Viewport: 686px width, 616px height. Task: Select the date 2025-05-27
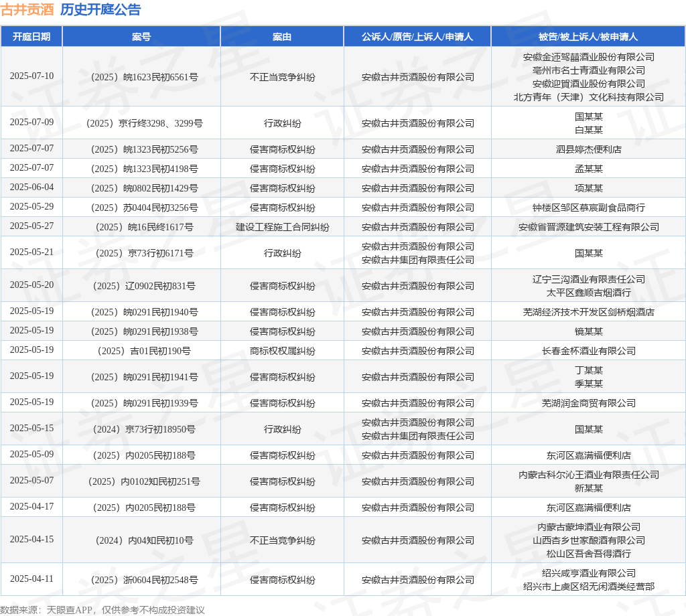(32, 226)
